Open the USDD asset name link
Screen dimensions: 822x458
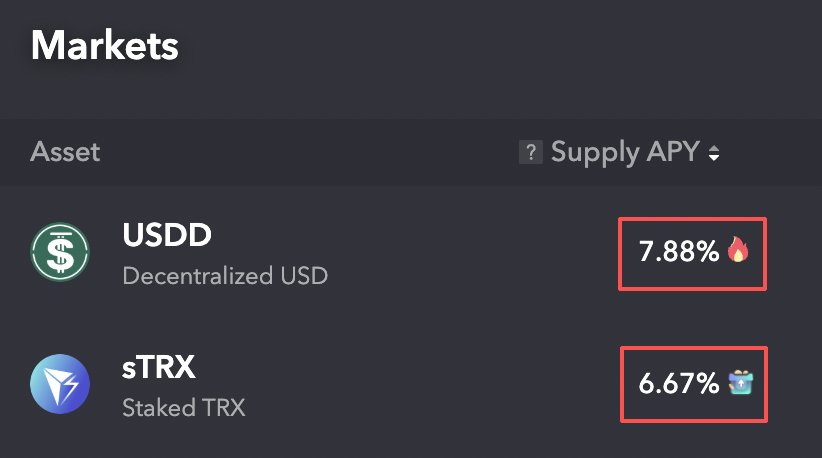point(167,235)
